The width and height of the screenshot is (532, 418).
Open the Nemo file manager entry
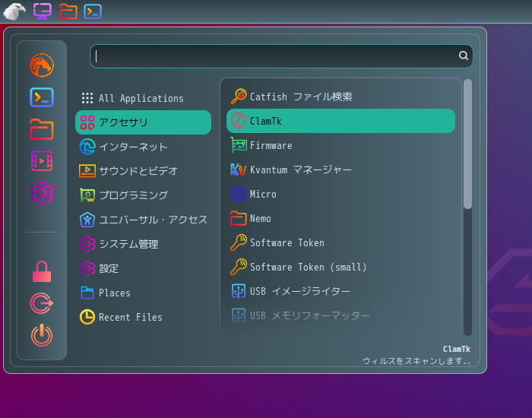pos(340,219)
